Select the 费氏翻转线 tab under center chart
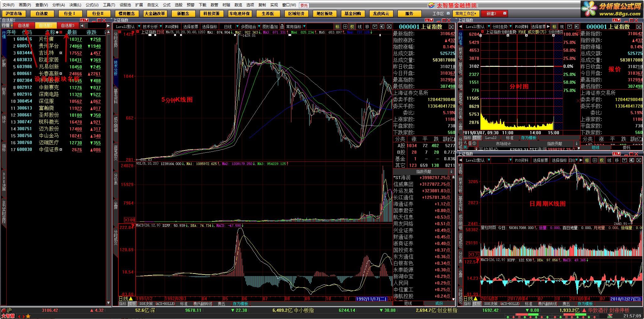Viewport: 644px width, 319px height. [x=203, y=304]
